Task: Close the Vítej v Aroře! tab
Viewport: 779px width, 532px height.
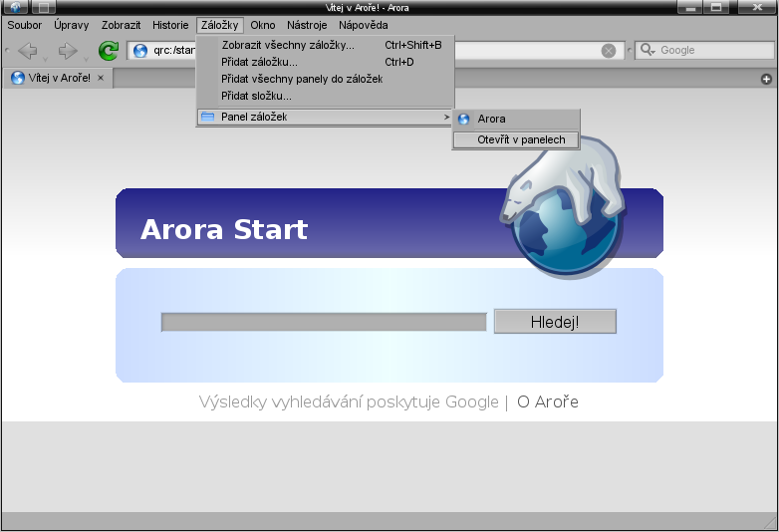Action: pyautogui.click(x=101, y=78)
